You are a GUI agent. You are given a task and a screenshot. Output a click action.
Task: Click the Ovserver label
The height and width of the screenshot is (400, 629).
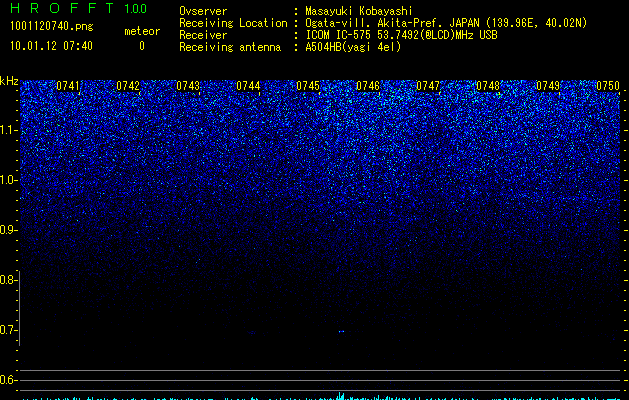(x=203, y=11)
